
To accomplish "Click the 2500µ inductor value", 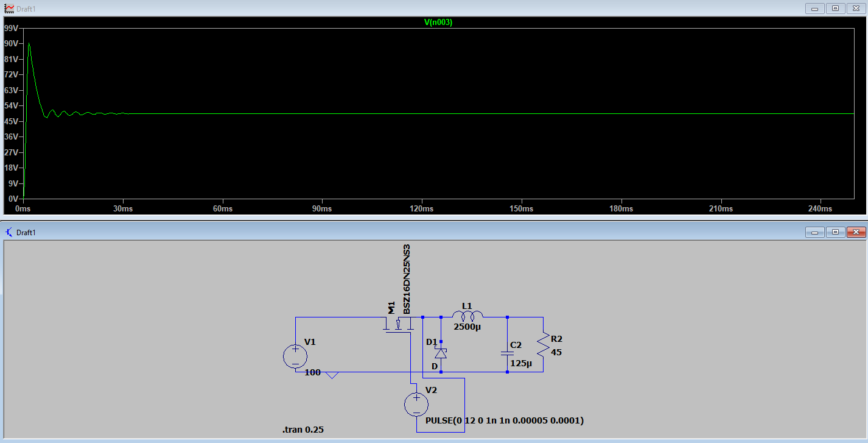I will click(467, 327).
